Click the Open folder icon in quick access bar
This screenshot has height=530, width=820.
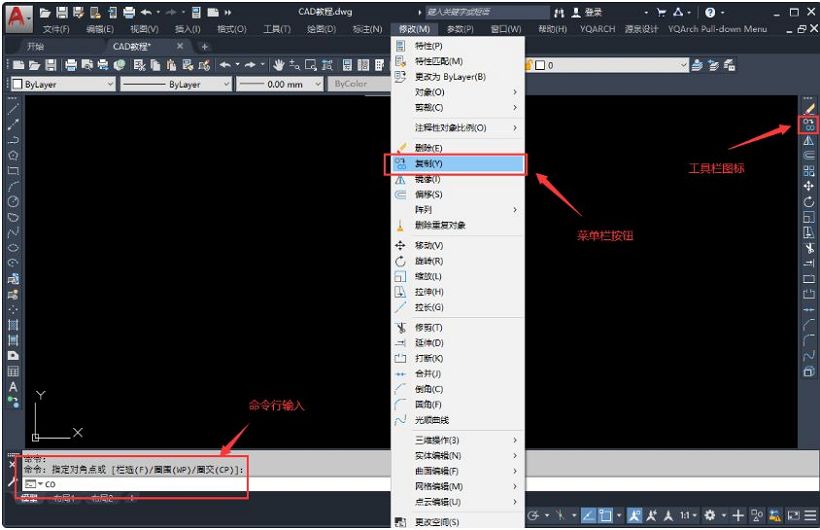[x=45, y=12]
